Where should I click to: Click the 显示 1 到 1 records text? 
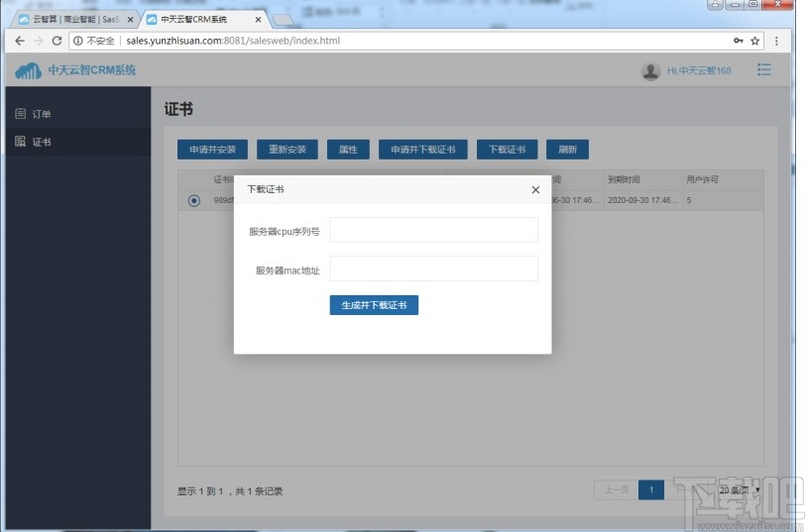[230, 491]
